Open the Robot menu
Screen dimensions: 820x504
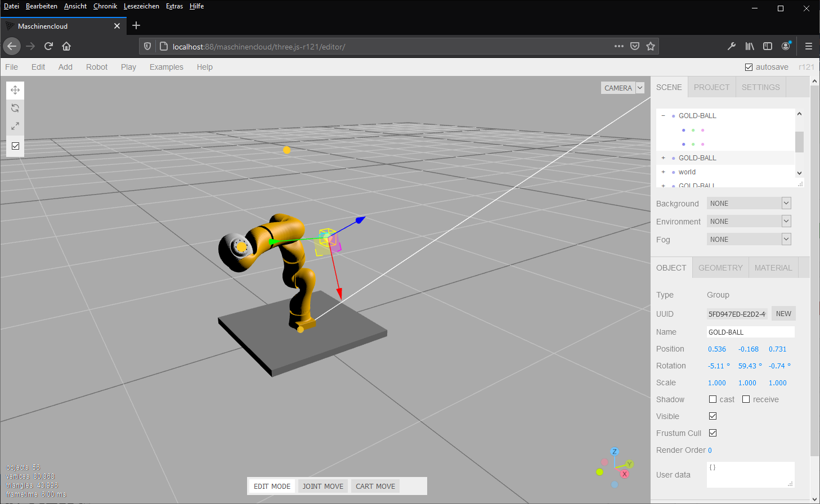pos(96,67)
